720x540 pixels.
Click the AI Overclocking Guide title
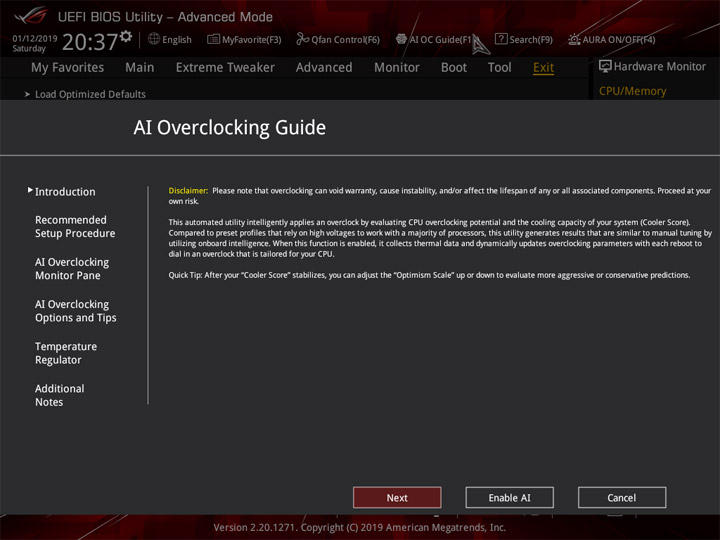pyautogui.click(x=230, y=128)
